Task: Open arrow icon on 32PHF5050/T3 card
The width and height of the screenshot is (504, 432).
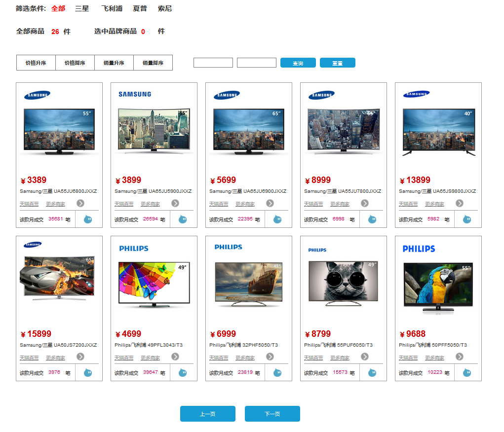Action: [x=270, y=357]
